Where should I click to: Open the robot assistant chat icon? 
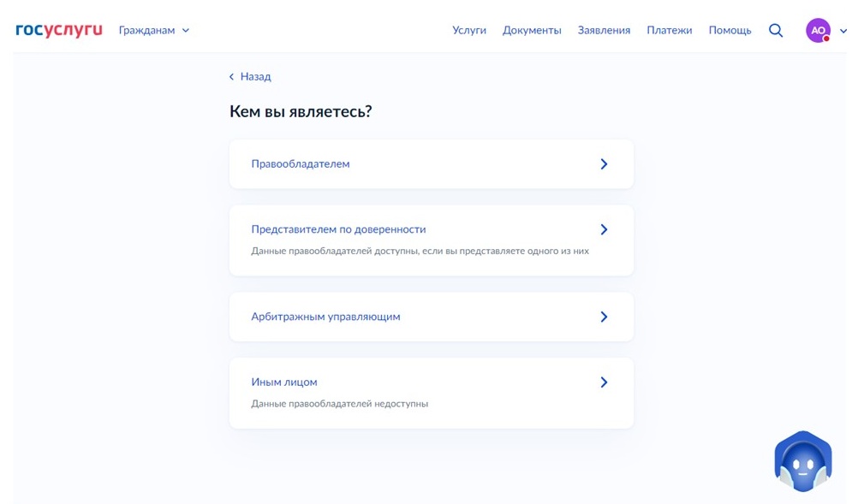[802, 461]
